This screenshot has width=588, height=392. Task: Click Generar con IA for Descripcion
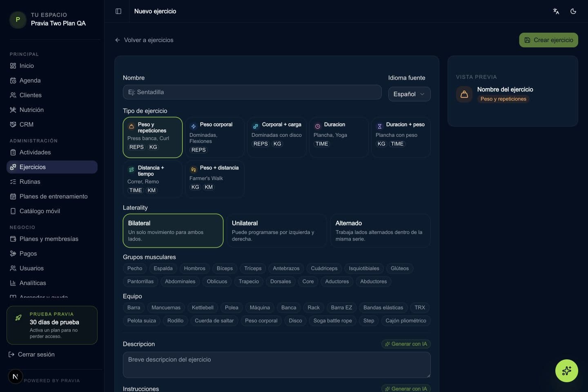pos(406,344)
